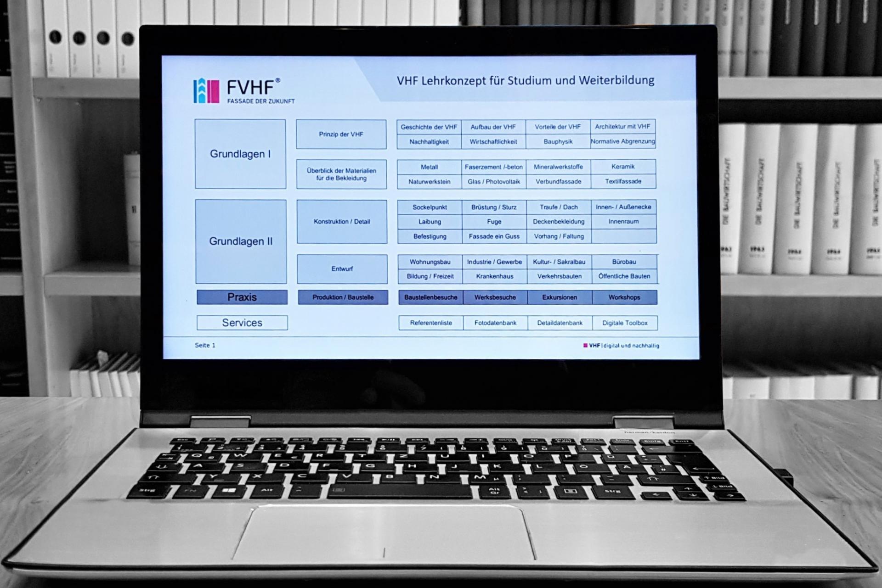Click the Digitale Toolbox button
882x588 pixels.
tap(625, 322)
